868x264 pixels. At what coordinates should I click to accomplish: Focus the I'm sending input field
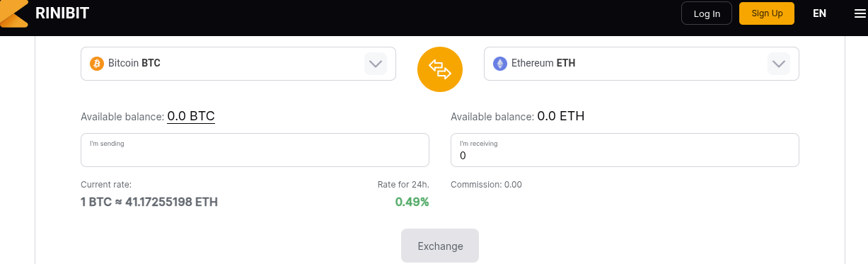(255, 150)
